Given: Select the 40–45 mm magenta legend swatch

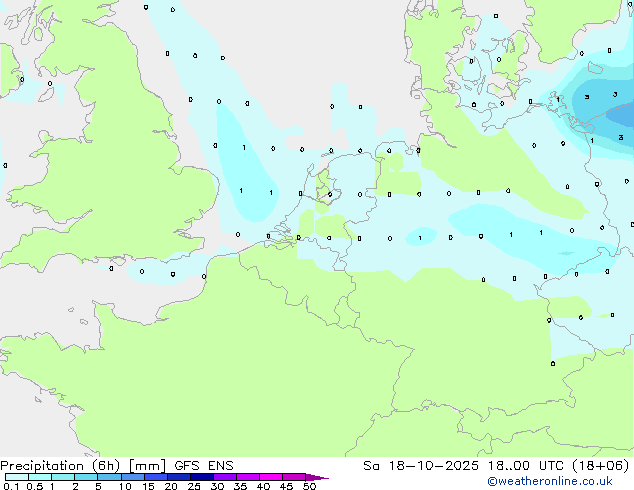Looking at the screenshot, I should [271, 477].
